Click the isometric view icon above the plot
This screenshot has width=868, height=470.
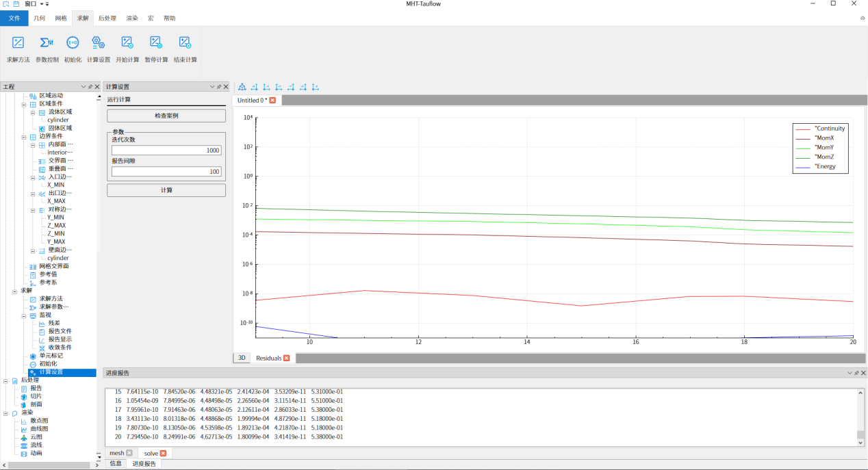point(242,87)
